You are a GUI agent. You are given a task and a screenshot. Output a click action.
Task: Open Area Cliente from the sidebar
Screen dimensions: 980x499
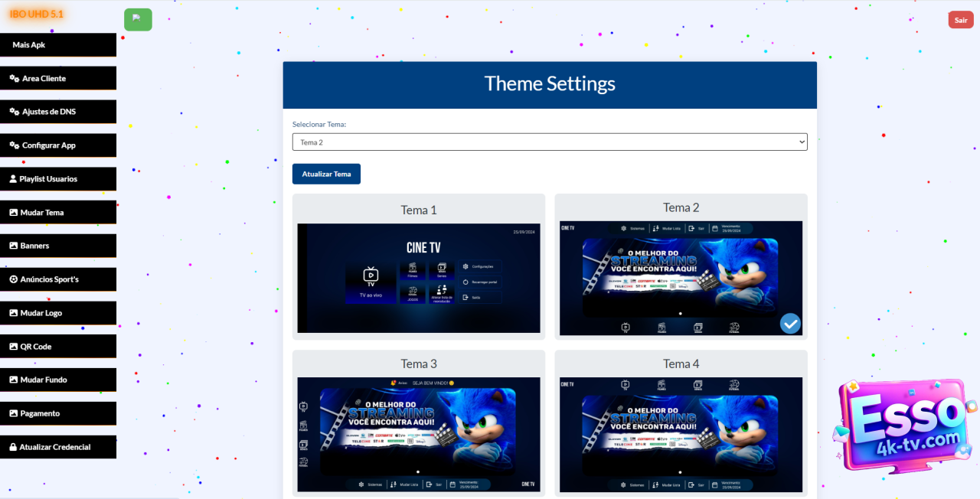click(44, 78)
